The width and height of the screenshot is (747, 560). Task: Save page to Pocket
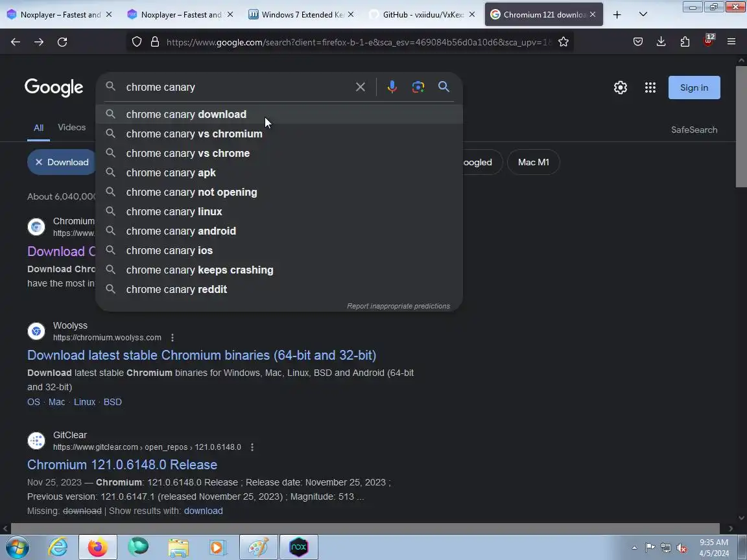point(638,42)
